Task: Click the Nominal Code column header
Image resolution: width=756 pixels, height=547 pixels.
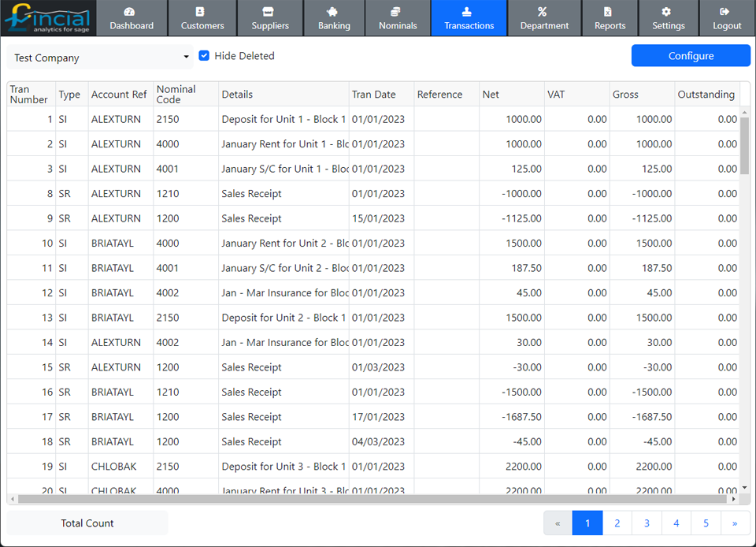Action: click(186, 94)
